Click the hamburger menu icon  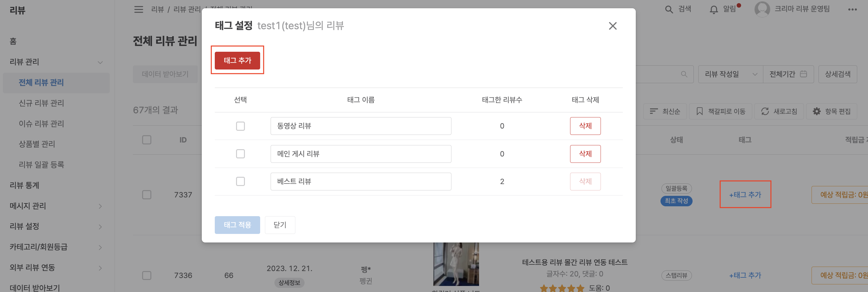click(139, 10)
